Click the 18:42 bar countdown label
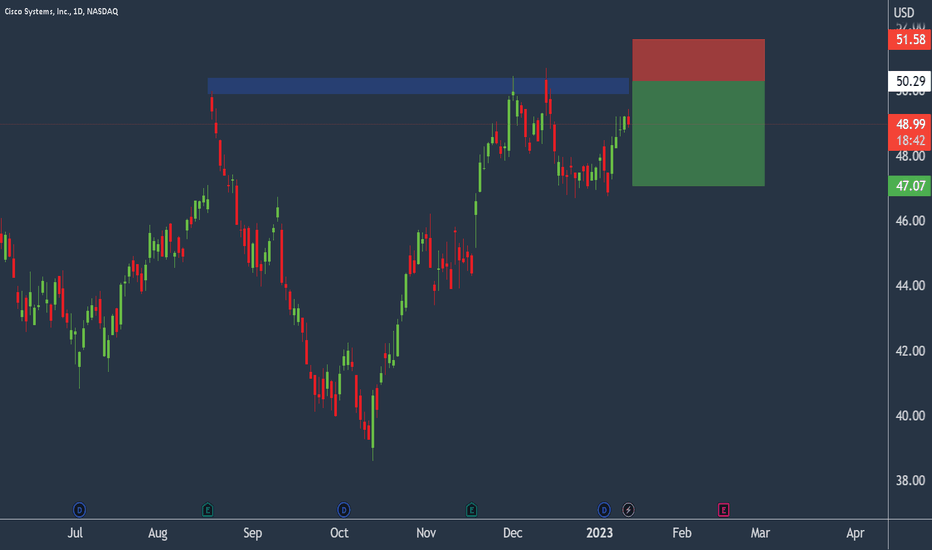Screen dimensions: 932x550 click(910, 141)
